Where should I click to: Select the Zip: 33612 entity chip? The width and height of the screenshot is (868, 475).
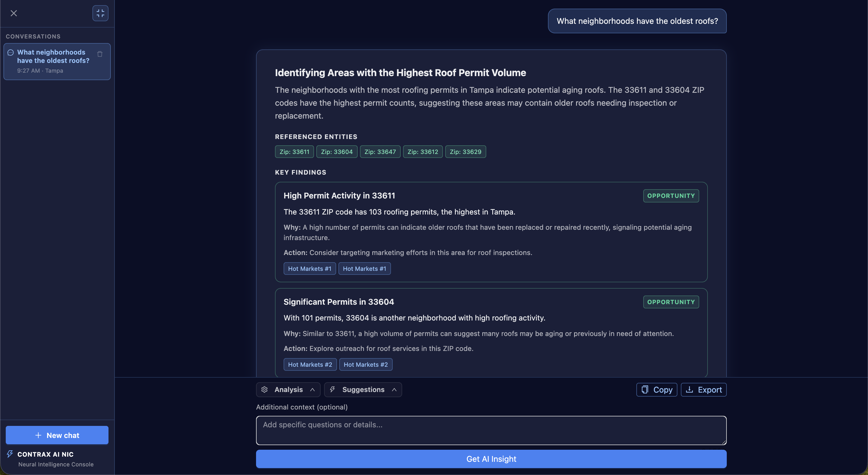point(423,152)
